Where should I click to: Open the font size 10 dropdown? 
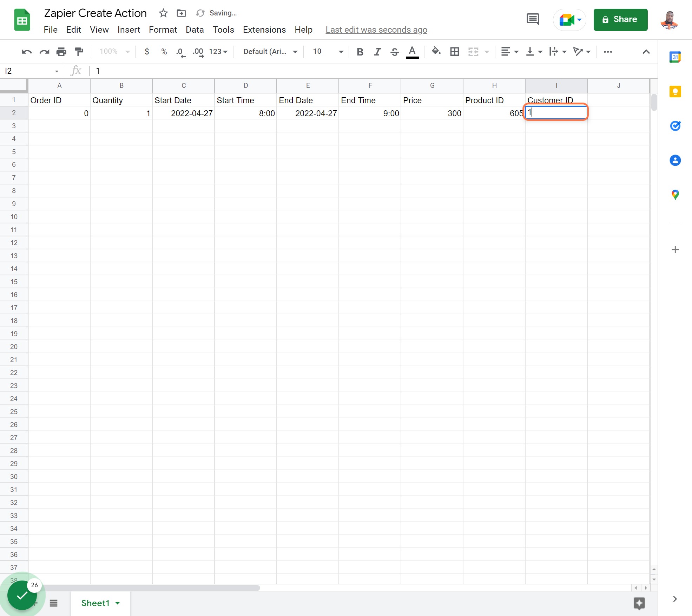point(328,52)
